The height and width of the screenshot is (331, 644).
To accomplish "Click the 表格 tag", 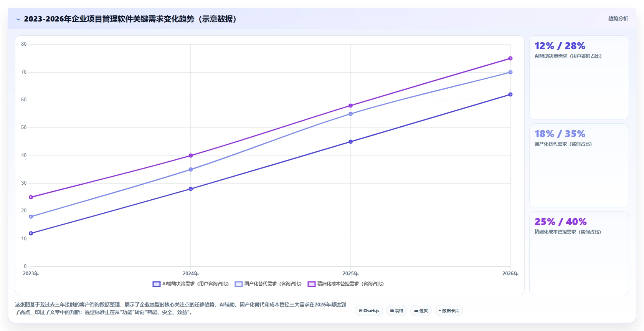I will click(396, 311).
